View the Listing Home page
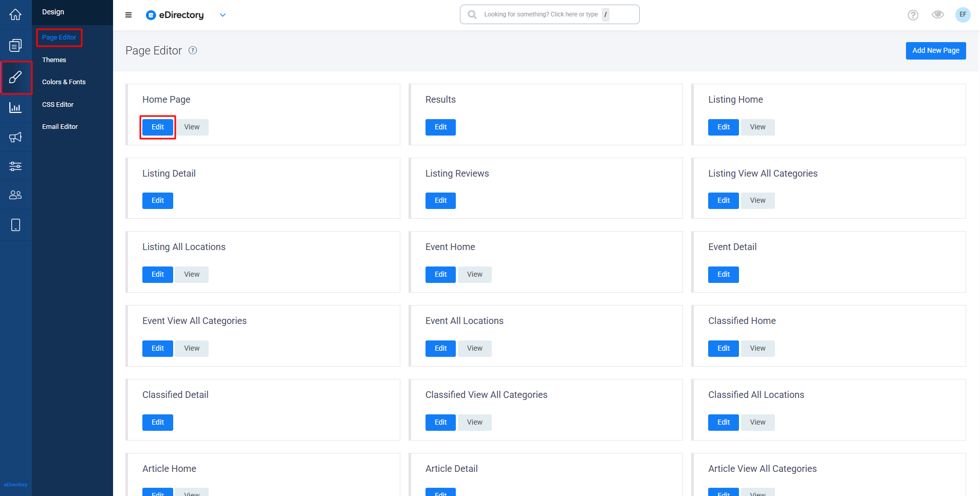The width and height of the screenshot is (980, 496). click(757, 127)
